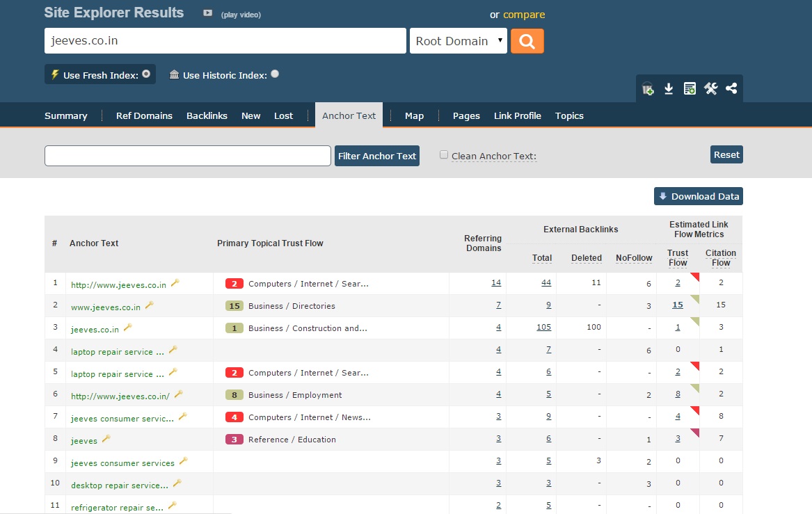Open the tools wrench icon
This screenshot has width=812, height=514.
(710, 88)
